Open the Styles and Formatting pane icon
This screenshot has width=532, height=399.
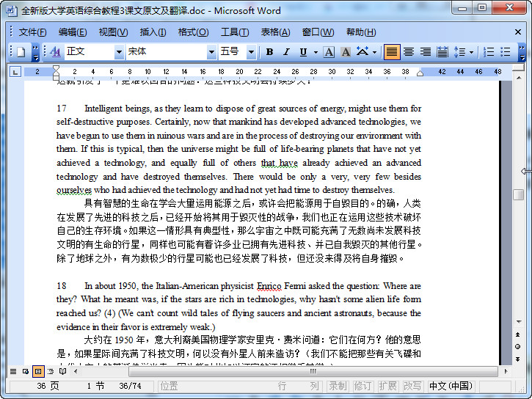(x=55, y=52)
